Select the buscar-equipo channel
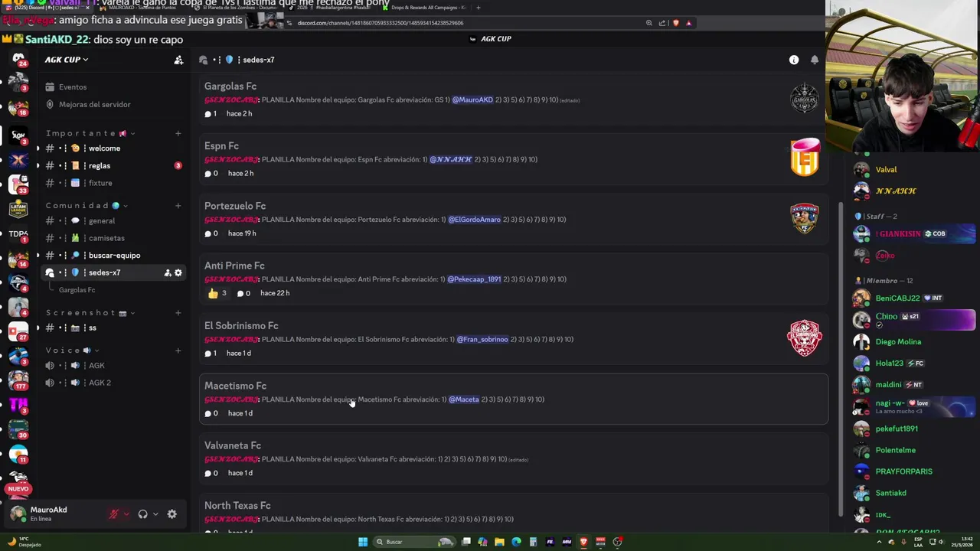This screenshot has height=551, width=980. pos(112,256)
